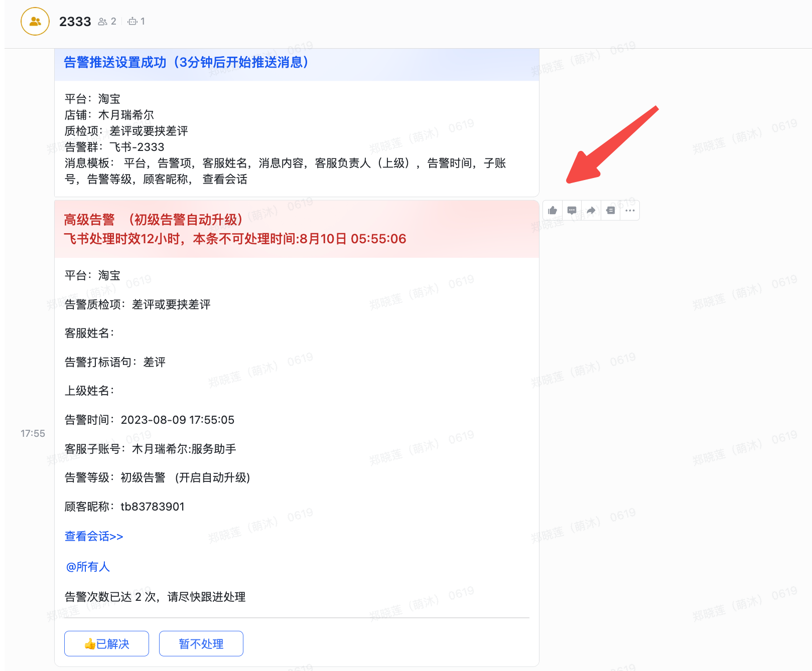This screenshot has width=812, height=671.
Task: Reply to the alert message via the comment icon
Action: 572,211
